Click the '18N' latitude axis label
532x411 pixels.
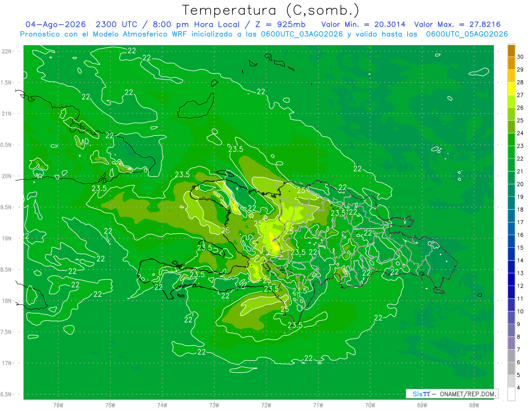tap(7, 301)
